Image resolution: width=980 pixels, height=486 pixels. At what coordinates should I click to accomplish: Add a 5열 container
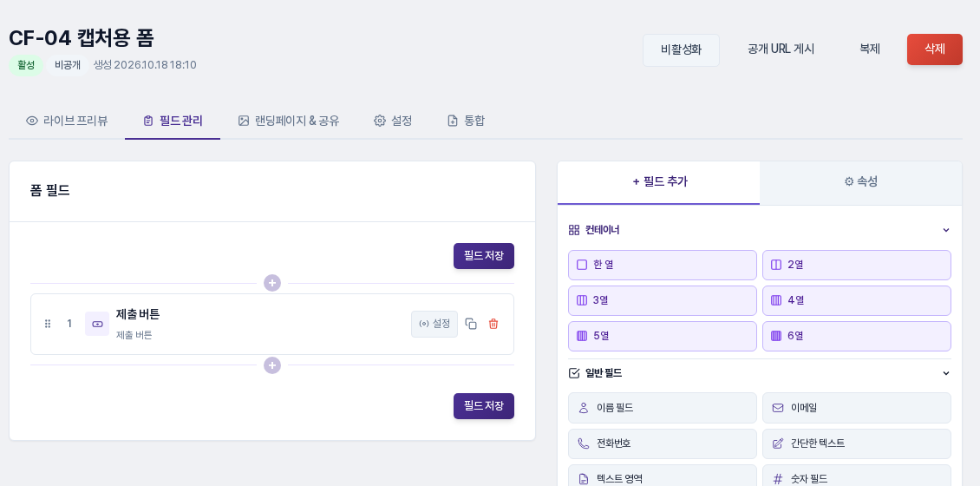point(663,337)
